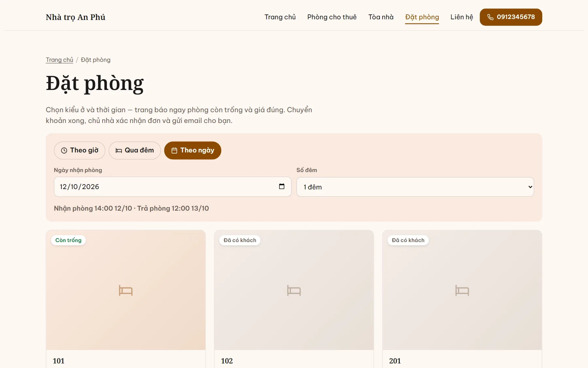This screenshot has height=368, width=588.
Task: Open Tòa nhà navigation item
Action: click(x=381, y=17)
